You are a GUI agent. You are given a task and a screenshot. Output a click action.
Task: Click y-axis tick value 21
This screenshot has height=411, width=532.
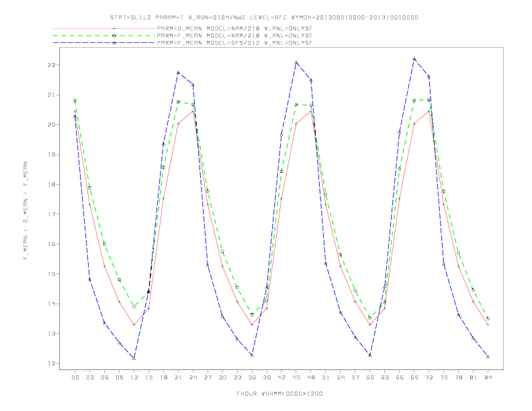(x=52, y=95)
